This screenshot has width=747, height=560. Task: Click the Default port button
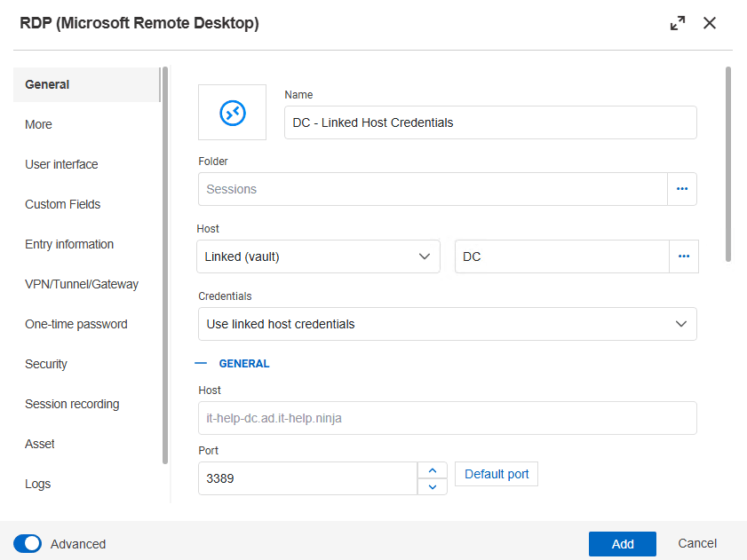coord(497,474)
